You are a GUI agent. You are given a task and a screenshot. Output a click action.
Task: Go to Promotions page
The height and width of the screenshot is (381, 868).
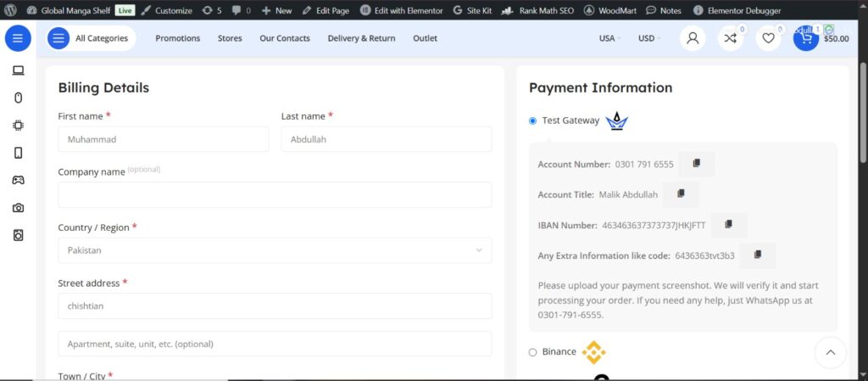[178, 38]
